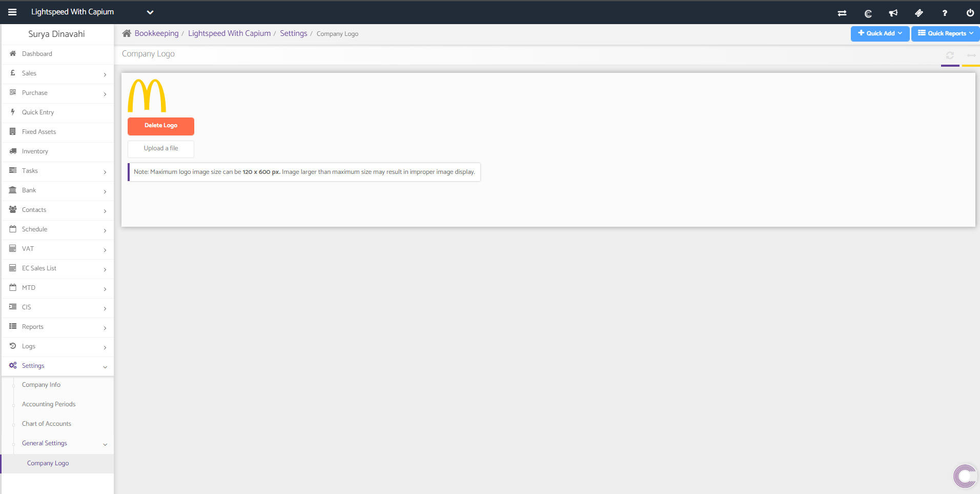Image resolution: width=980 pixels, height=494 pixels.
Task: Expand the Bank submenu arrow
Action: tap(105, 191)
